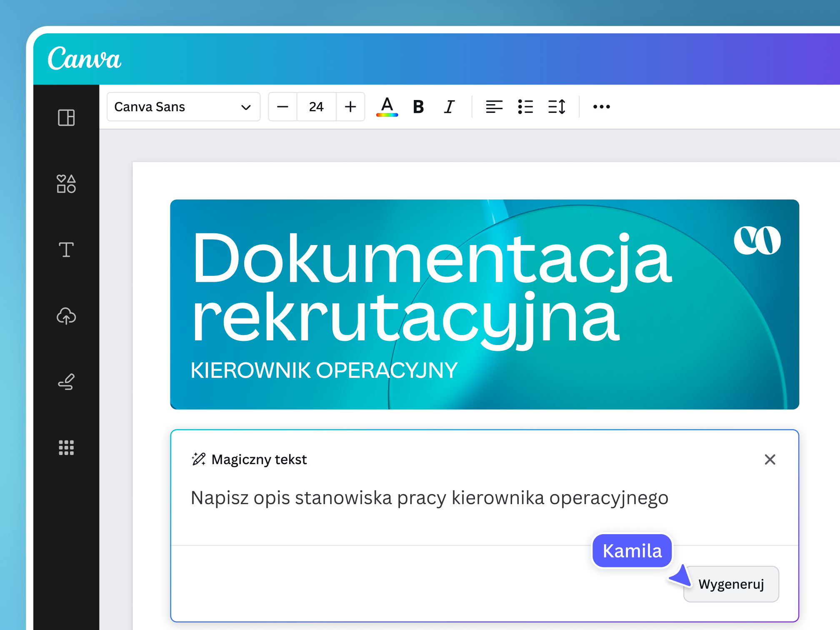Change the text alignment
The width and height of the screenshot is (840, 630).
494,107
